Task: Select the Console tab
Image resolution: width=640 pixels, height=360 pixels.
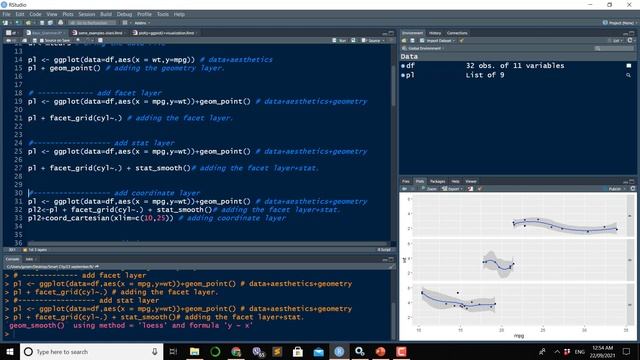Action: pos(12,259)
